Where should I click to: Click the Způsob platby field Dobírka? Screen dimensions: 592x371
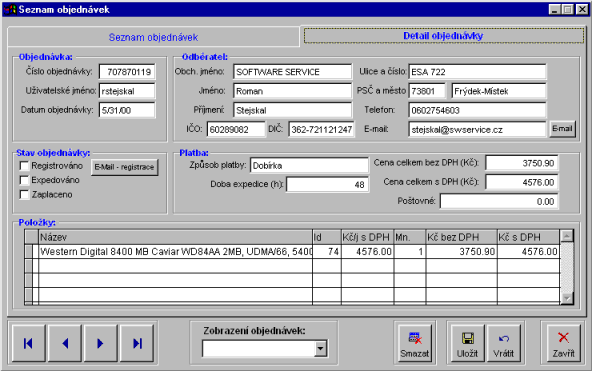click(x=309, y=165)
